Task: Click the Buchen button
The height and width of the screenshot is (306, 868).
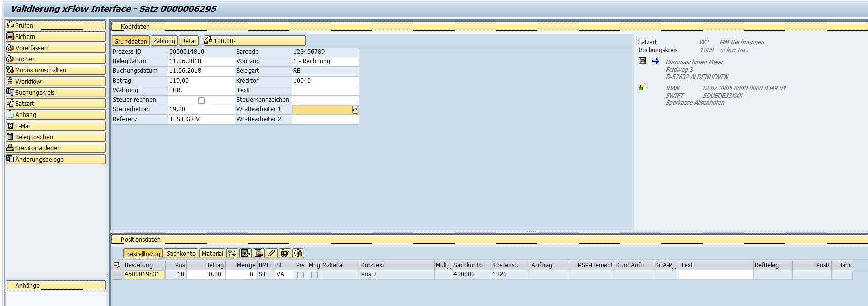Action: 56,59
